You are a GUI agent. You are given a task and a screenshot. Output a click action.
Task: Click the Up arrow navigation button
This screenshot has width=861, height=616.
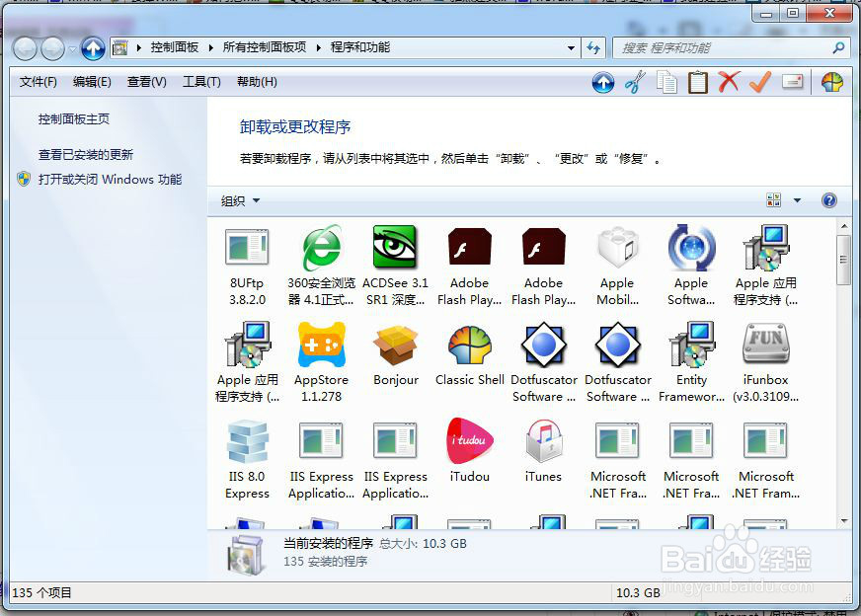pos(94,48)
